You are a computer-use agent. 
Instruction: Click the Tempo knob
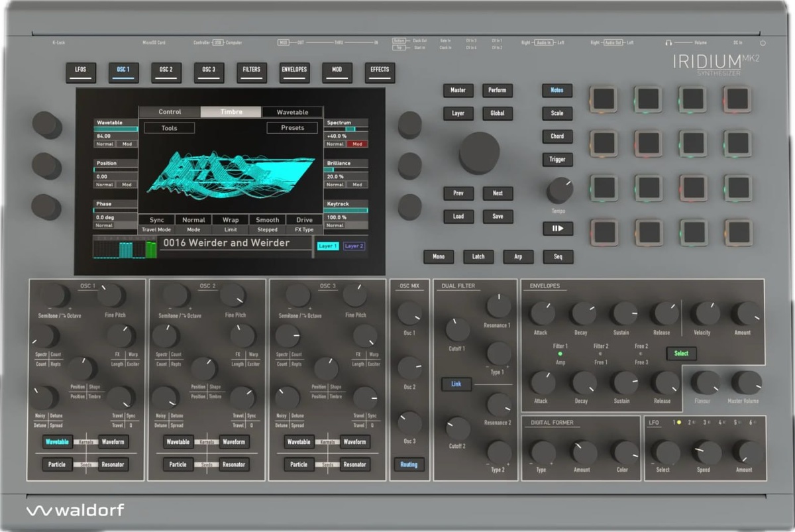pos(560,190)
